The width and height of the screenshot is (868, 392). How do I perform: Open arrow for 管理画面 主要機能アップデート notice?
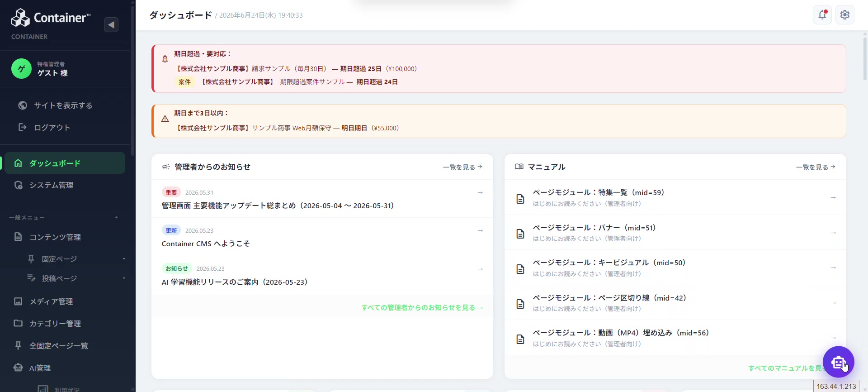[x=480, y=192]
